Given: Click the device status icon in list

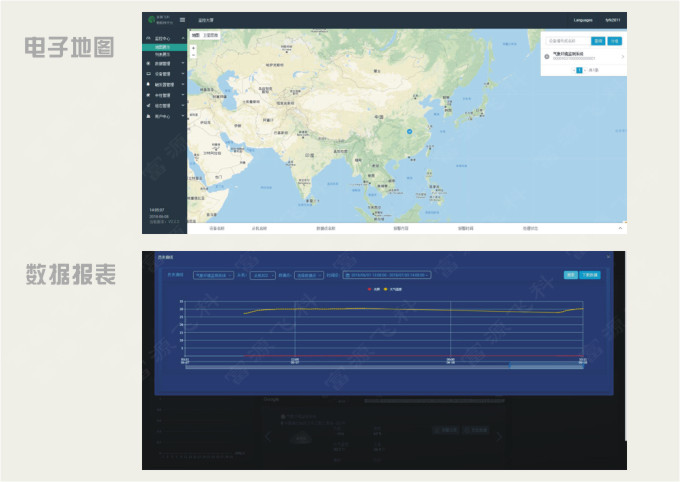Looking at the screenshot, I should [546, 57].
